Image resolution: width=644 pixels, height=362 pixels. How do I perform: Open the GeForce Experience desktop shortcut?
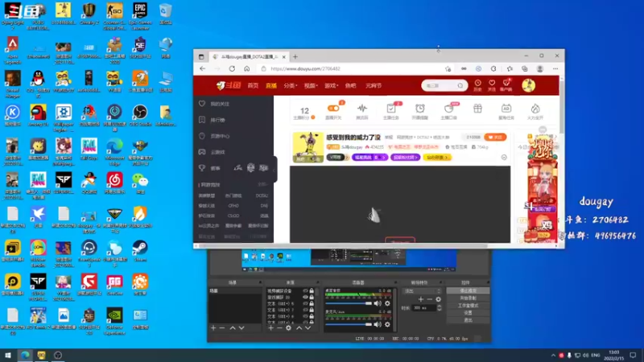pos(114,321)
